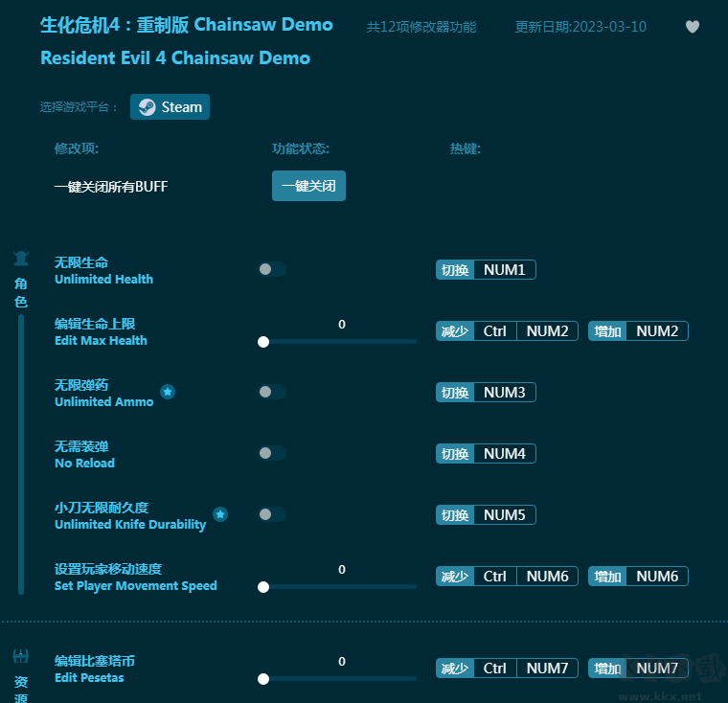Click the Edit Pesetas value 0
Viewport: 728px width, 703px height.
[x=342, y=661]
